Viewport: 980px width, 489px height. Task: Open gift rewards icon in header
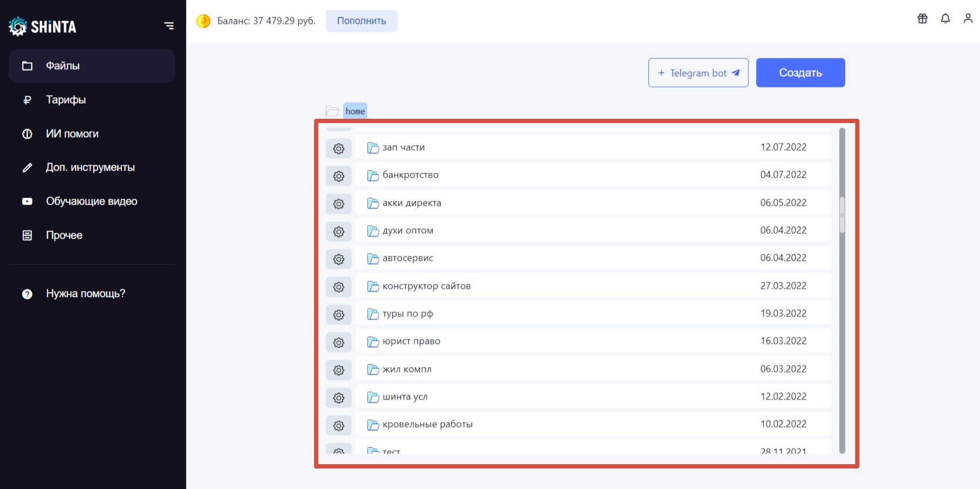(922, 18)
